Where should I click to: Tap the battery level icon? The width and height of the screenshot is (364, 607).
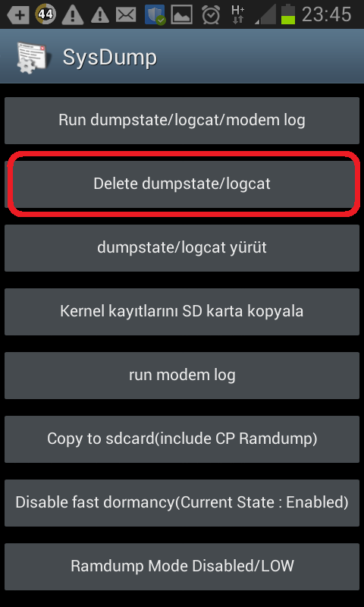coord(288,14)
